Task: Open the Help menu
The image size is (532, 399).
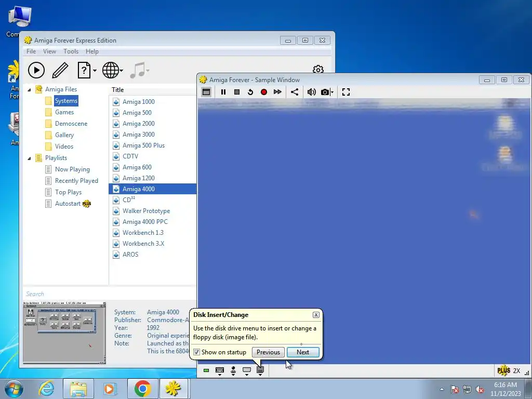Action: coord(92,51)
